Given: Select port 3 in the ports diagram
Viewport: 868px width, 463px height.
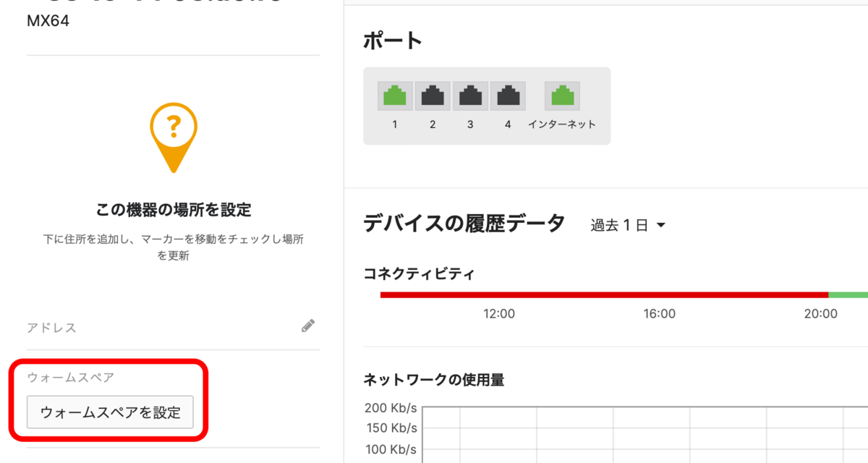Looking at the screenshot, I should point(470,95).
